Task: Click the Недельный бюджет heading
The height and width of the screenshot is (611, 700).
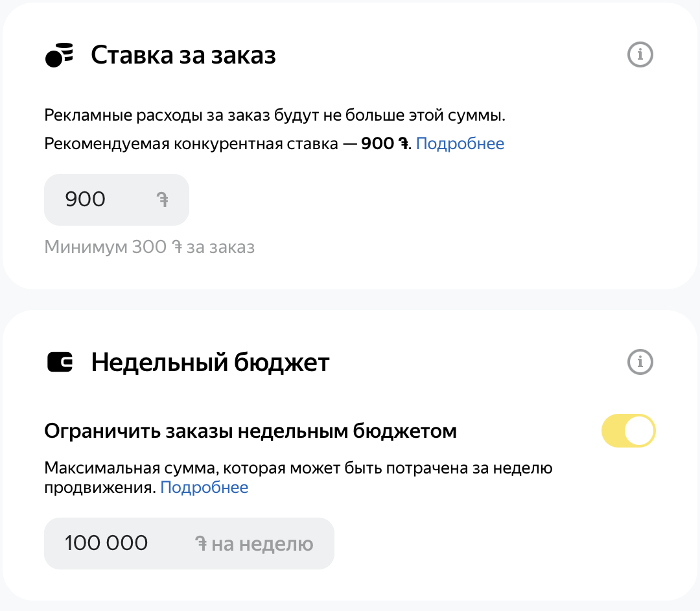Action: pyautogui.click(x=210, y=362)
